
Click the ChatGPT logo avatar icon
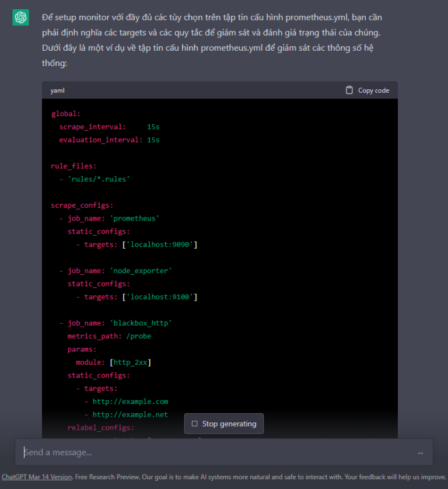(x=20, y=18)
